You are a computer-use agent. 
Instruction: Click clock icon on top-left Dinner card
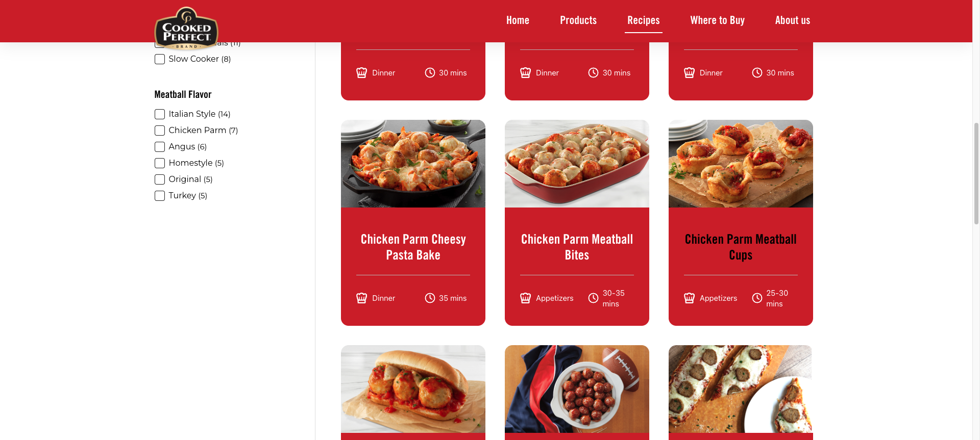[430, 73]
